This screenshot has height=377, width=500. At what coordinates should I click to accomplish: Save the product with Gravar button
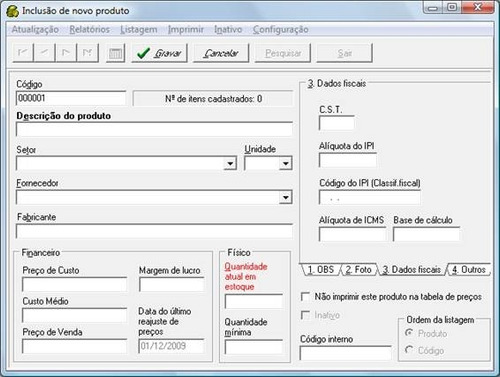coord(159,53)
